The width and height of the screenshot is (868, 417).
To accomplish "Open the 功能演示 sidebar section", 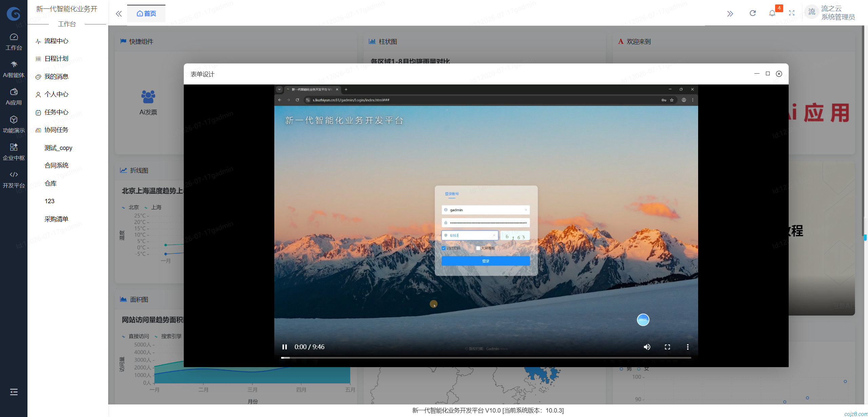I will pyautogui.click(x=14, y=125).
